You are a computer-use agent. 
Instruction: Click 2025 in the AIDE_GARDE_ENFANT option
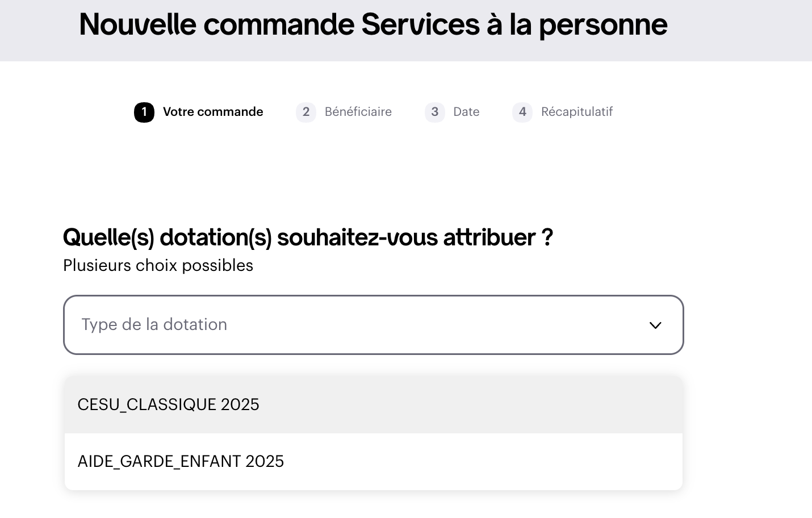click(265, 462)
